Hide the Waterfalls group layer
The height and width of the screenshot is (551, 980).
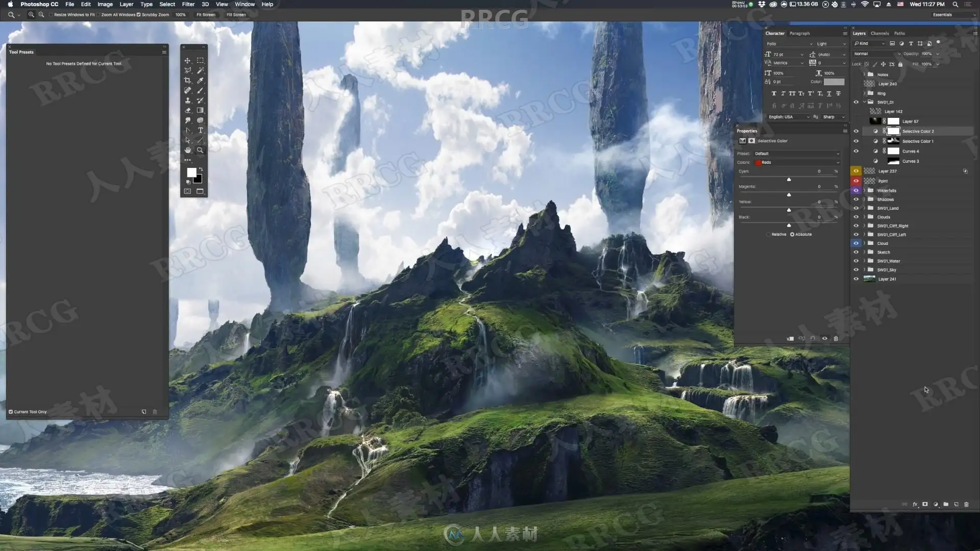[856, 190]
